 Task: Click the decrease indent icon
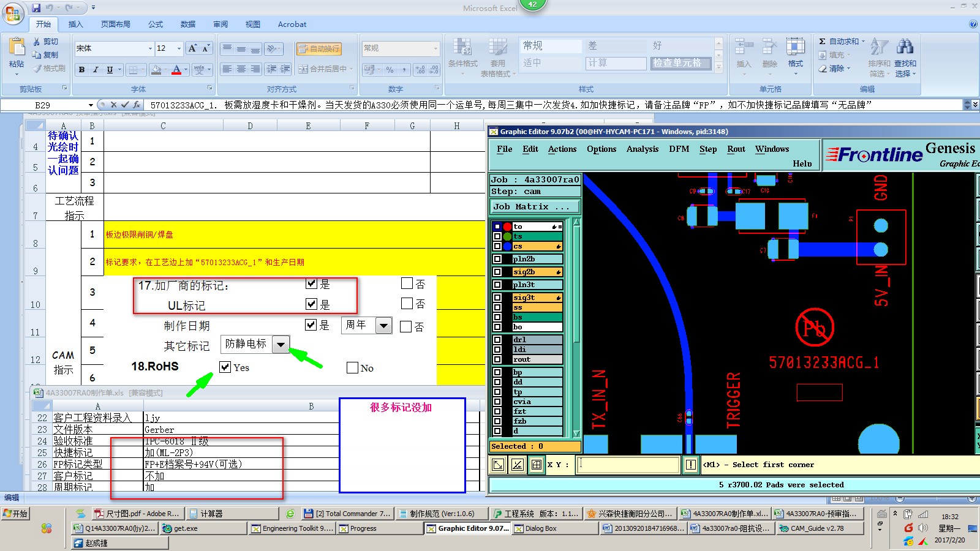point(271,69)
